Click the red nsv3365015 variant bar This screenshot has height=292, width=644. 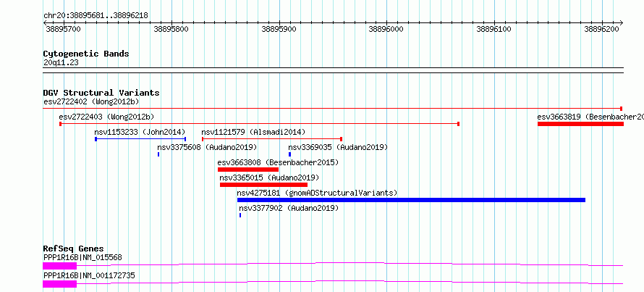click(263, 185)
